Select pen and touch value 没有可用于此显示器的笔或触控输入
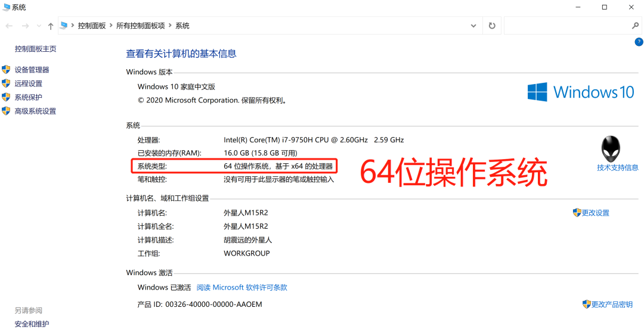The height and width of the screenshot is (333, 644). (279, 179)
